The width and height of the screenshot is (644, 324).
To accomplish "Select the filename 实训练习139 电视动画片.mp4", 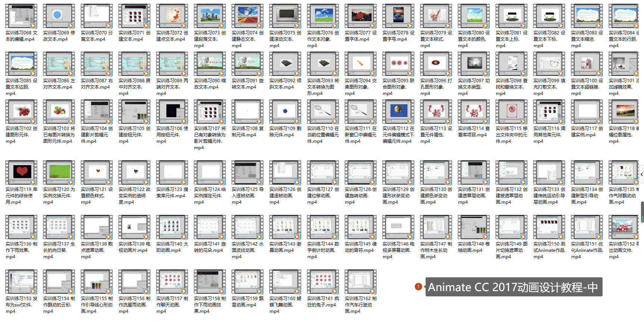I will [134, 247].
